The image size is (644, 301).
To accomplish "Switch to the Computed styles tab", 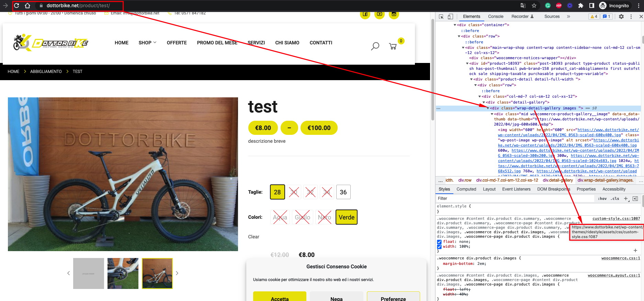I will 466,189.
